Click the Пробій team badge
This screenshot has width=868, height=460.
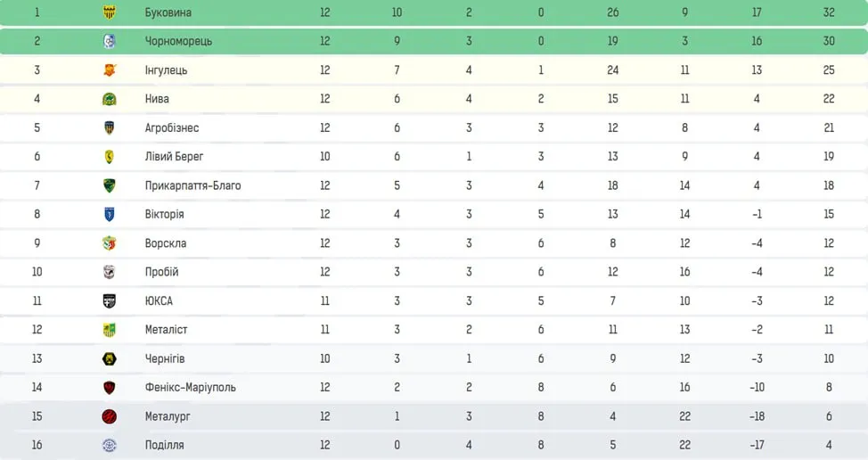110,272
